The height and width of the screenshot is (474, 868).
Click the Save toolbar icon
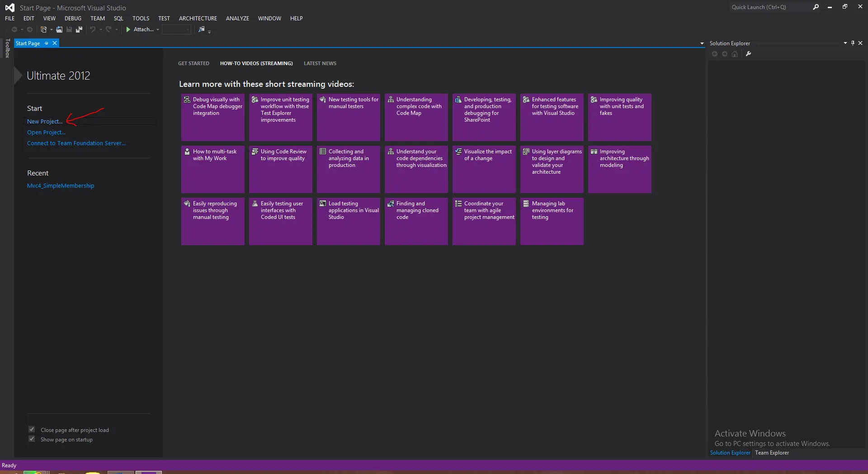click(x=69, y=29)
